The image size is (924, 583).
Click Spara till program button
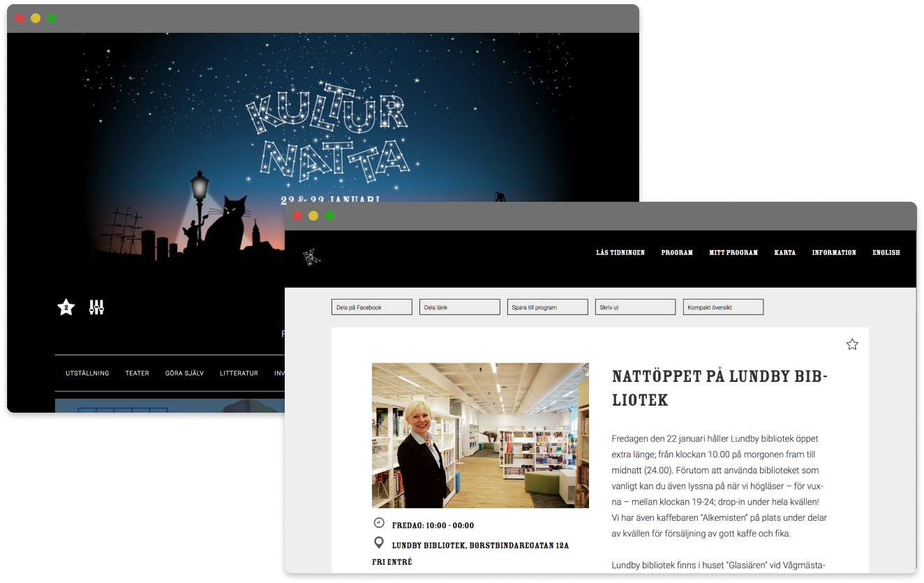[x=548, y=307]
